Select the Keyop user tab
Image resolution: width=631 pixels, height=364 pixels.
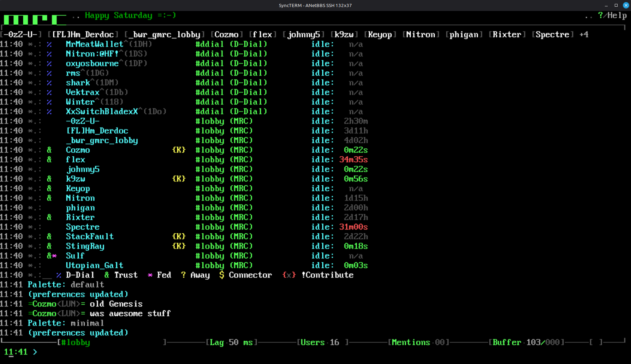point(380,35)
